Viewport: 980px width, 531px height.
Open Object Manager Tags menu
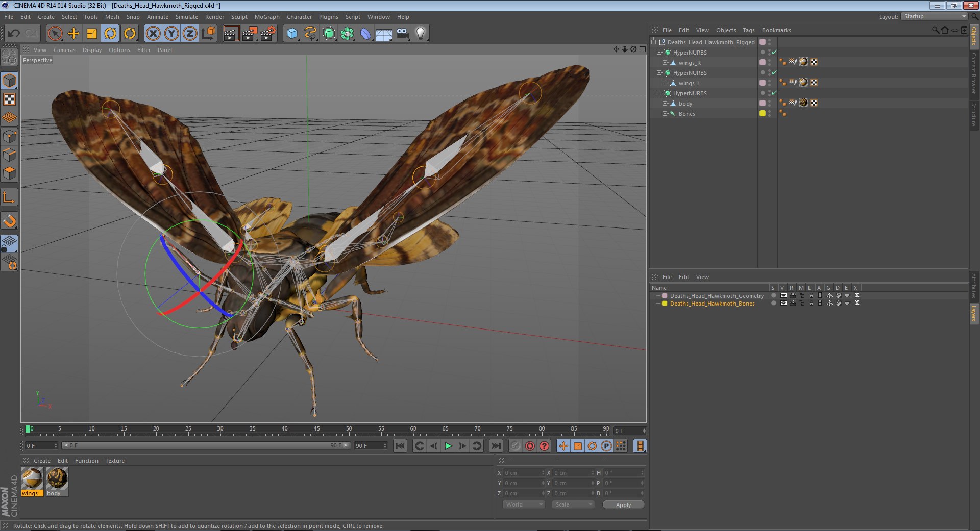(749, 30)
